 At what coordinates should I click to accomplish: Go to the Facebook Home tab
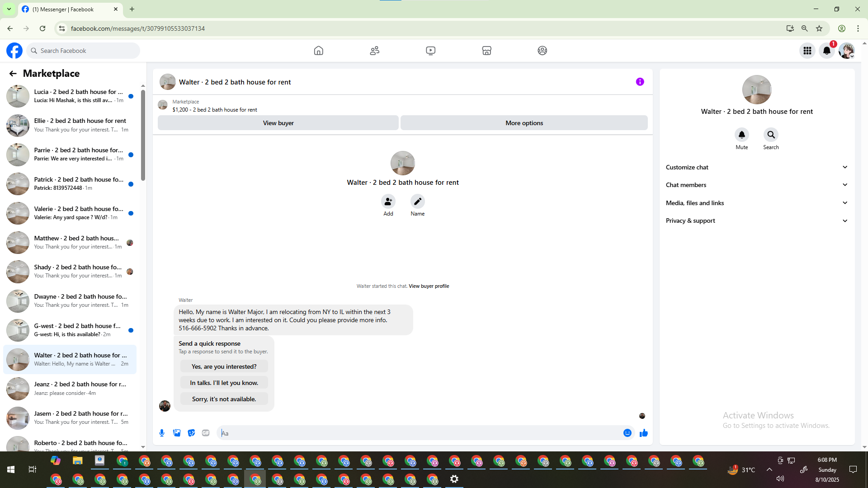[x=318, y=51]
